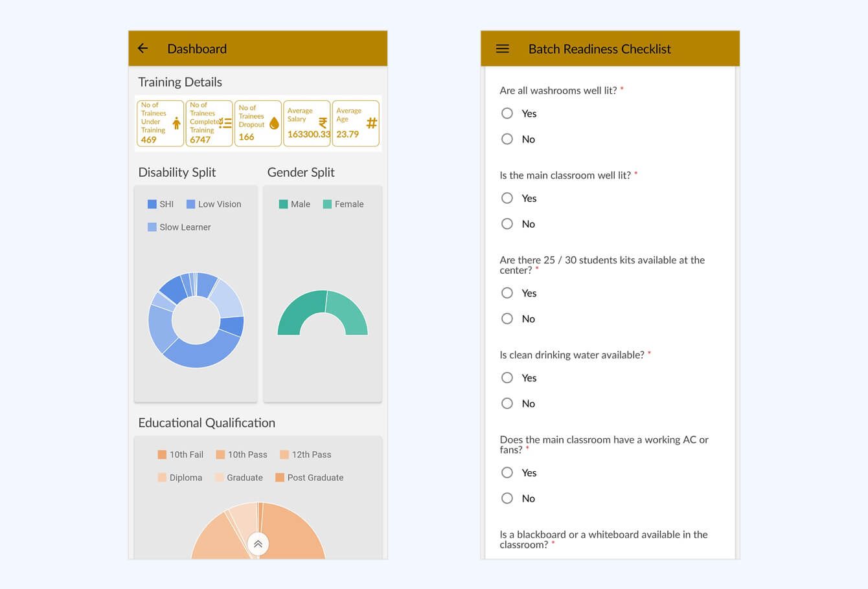Select Yes for clean drinking water availability
This screenshot has height=589, width=868.
pyautogui.click(x=507, y=377)
